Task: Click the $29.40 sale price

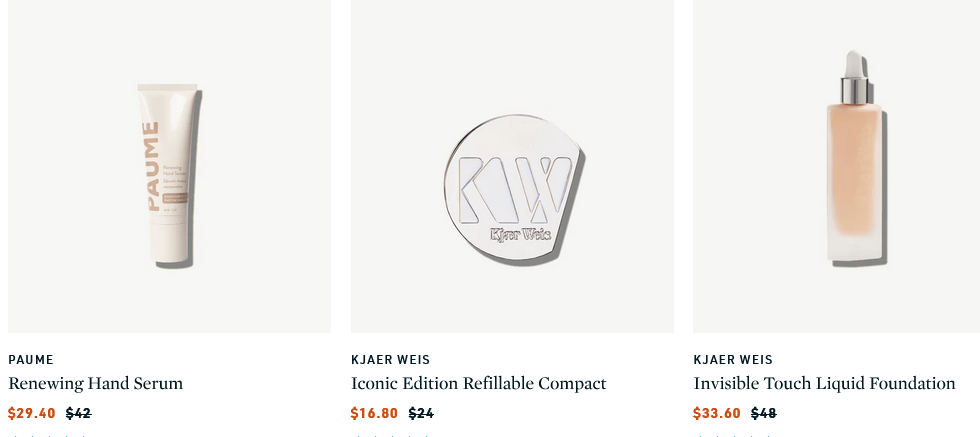Action: (x=32, y=413)
